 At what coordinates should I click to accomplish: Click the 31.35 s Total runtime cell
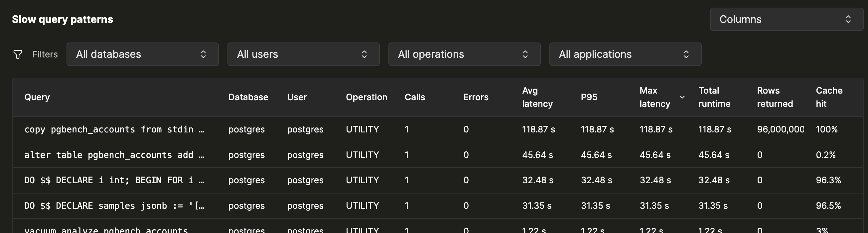click(x=713, y=206)
